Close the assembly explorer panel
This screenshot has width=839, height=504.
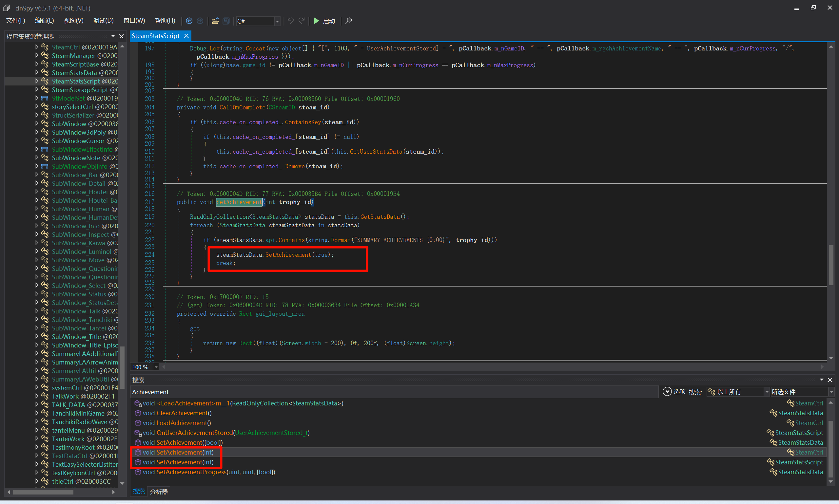[121, 36]
